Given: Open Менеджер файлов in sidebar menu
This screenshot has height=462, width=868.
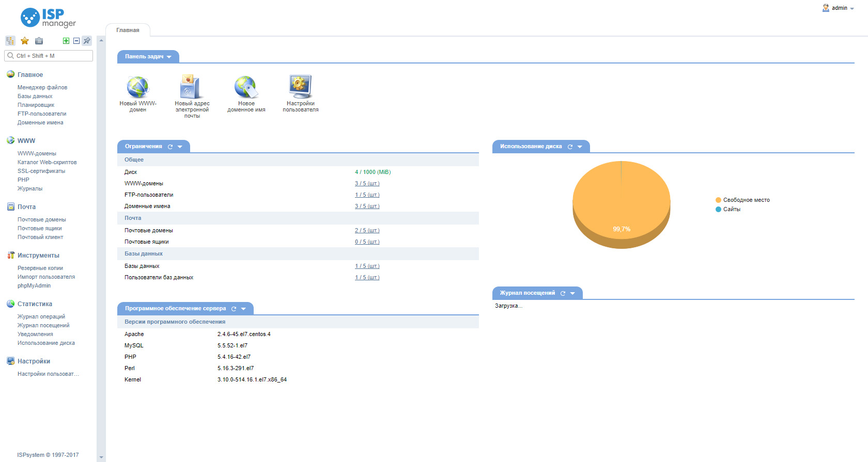Looking at the screenshot, I should 42,87.
